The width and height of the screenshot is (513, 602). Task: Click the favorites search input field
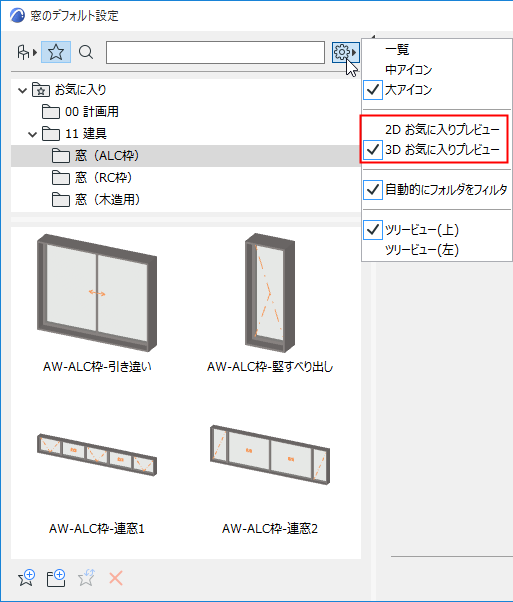tap(215, 52)
